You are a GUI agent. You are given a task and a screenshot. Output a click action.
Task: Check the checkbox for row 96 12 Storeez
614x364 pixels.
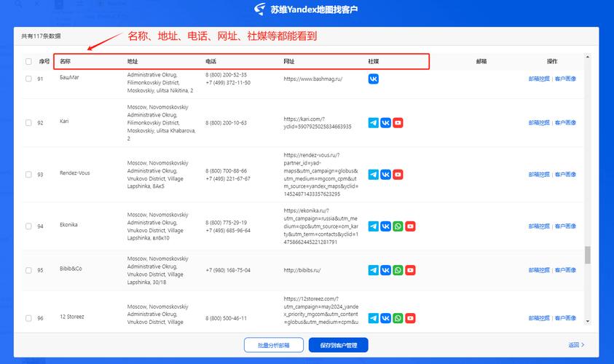pyautogui.click(x=28, y=318)
